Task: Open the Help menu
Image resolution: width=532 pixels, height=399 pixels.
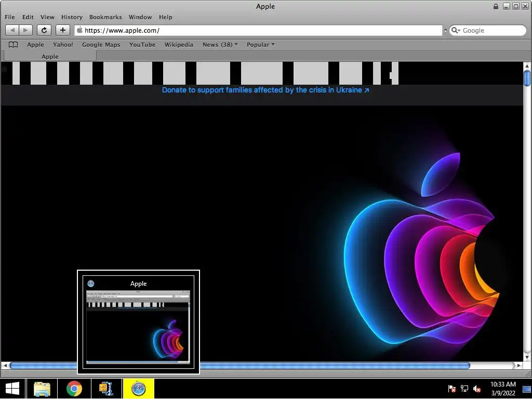Action: tap(166, 17)
